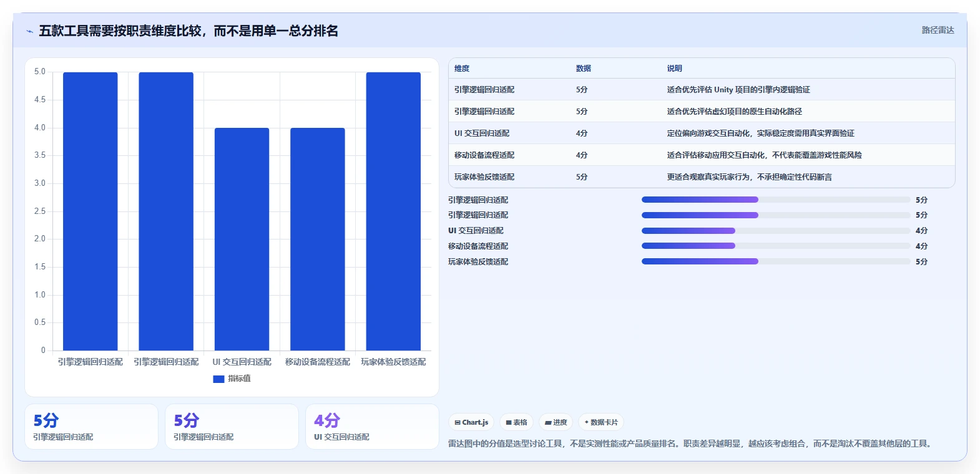Click the 指标值 legend label
The image size is (980, 474).
click(239, 379)
